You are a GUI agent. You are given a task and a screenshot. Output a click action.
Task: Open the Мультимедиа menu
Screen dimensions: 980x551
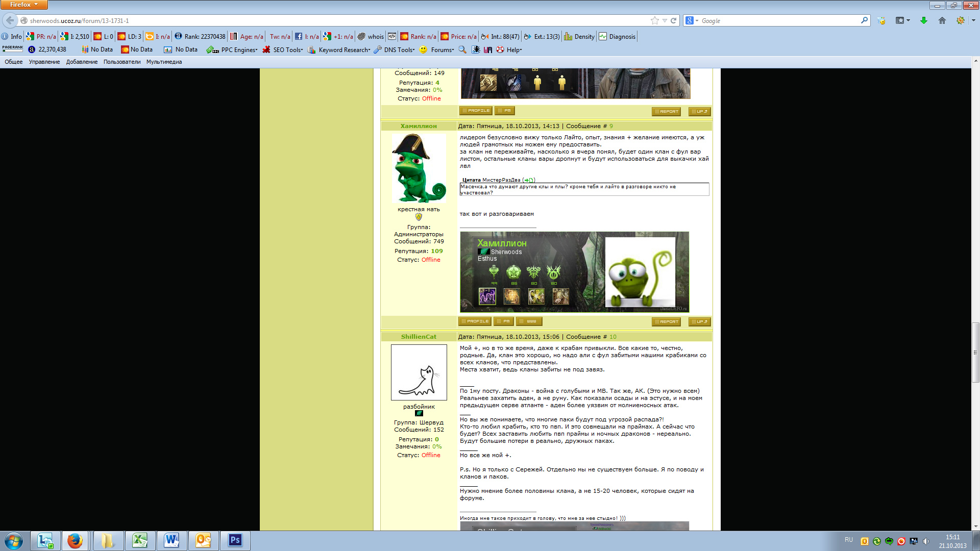164,62
